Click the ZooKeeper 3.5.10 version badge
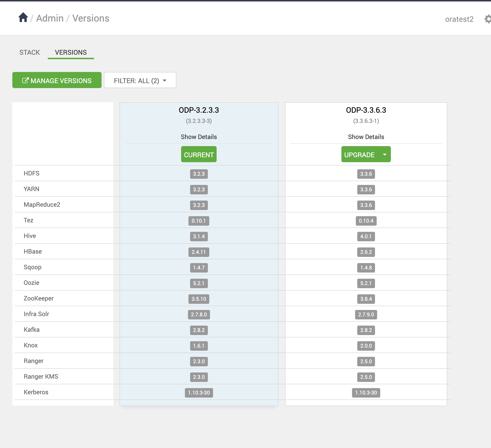This screenshot has height=448, width=491. click(x=199, y=299)
